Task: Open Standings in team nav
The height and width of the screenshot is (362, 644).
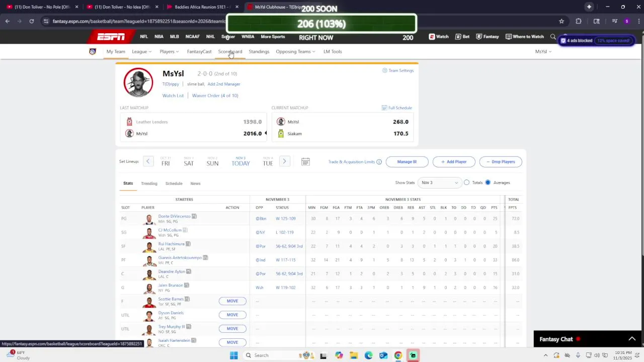Action: tap(259, 51)
